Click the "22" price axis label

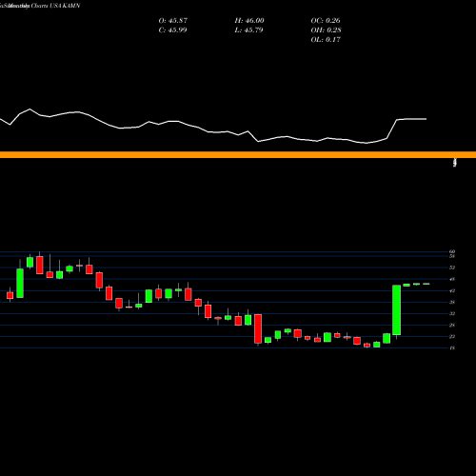(x=452, y=336)
